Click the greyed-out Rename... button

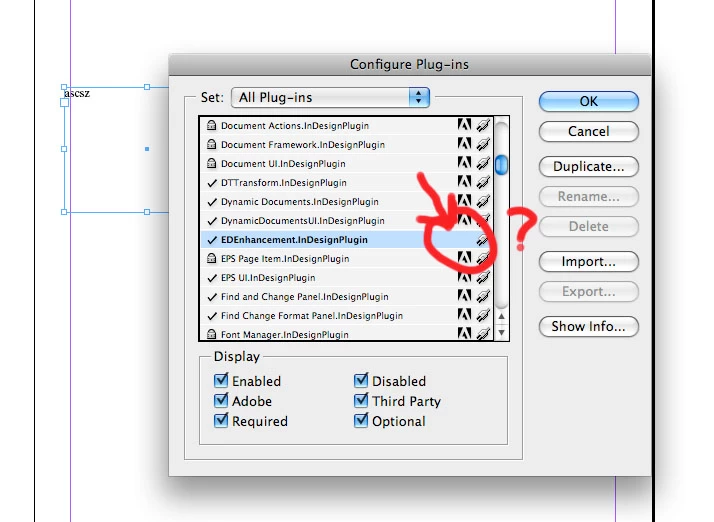[x=589, y=196]
